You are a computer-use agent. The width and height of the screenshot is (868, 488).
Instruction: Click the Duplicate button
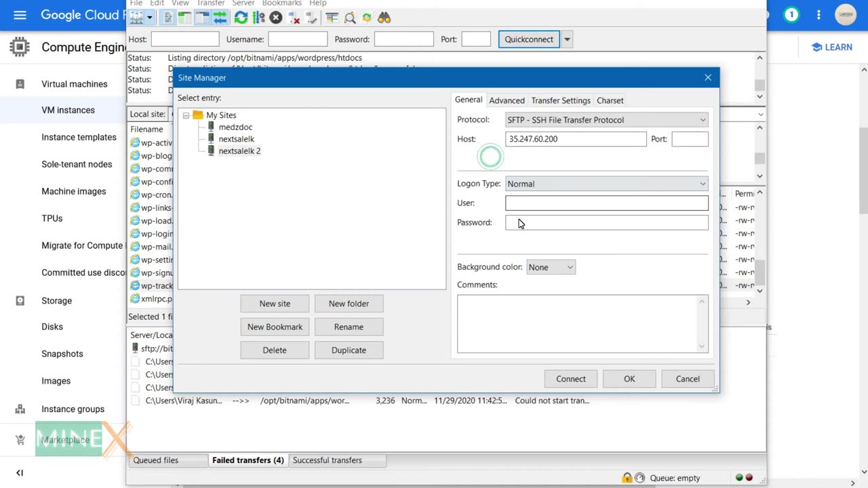click(x=349, y=350)
